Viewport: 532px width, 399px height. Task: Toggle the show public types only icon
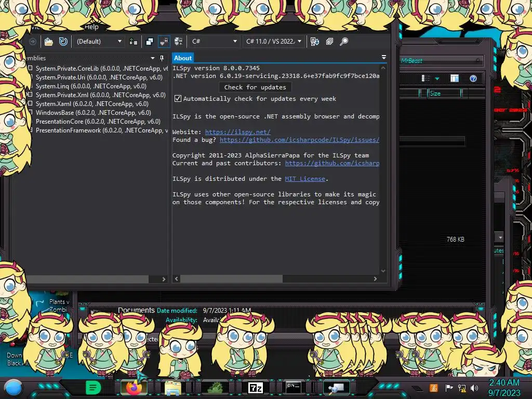[x=149, y=42]
